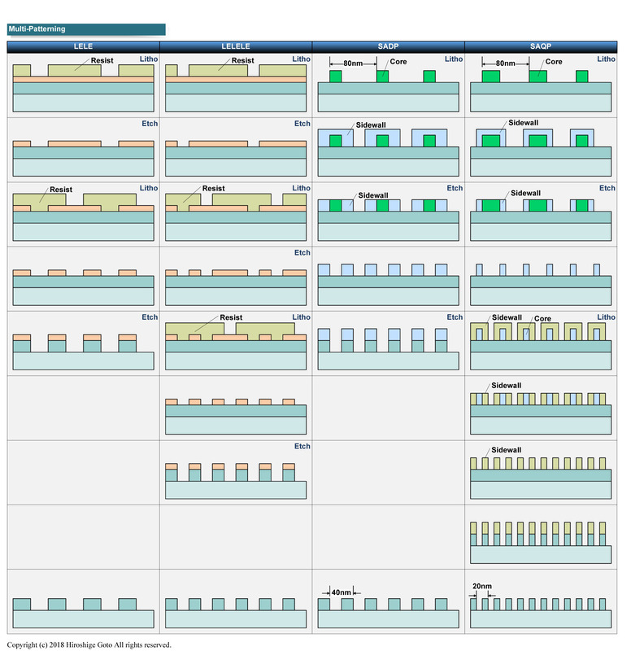This screenshot has height=651, width=644.
Task: Click the Litho label in LELELE third step
Action: [x=301, y=189]
